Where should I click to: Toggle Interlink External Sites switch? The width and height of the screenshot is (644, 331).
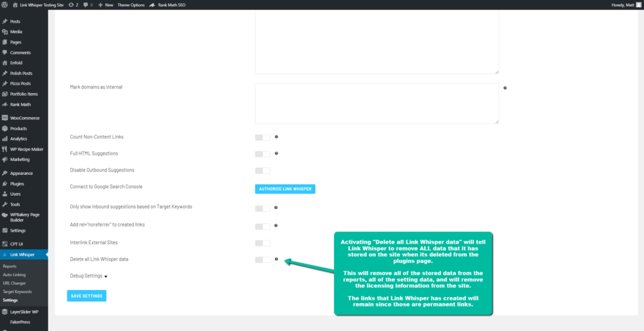[262, 243]
